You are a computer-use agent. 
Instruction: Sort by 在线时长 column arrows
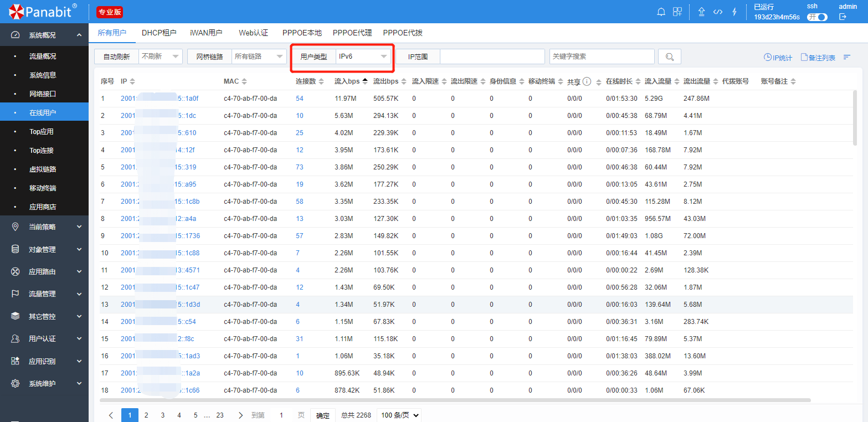[x=637, y=81]
